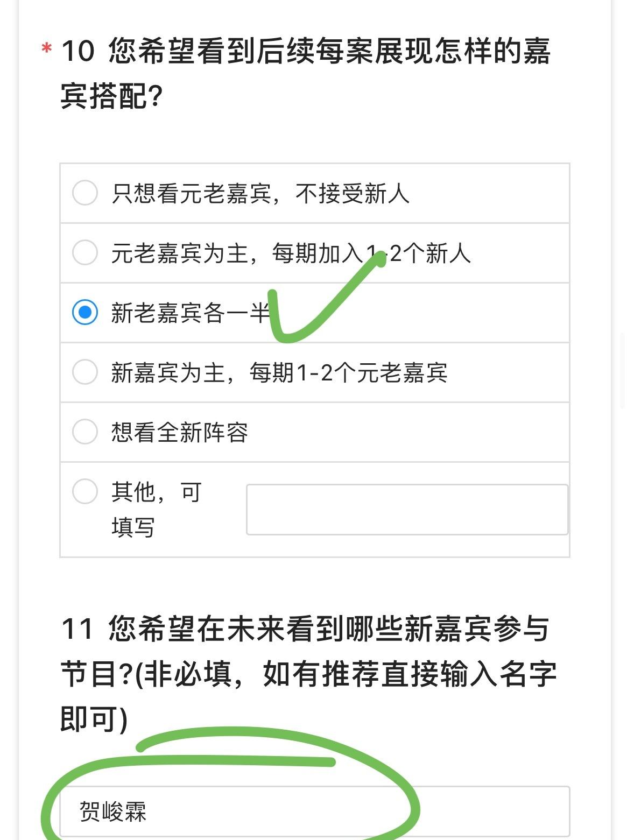
Task: Tap the option label 新老嘉宾各一半
Action: pyautogui.click(x=189, y=313)
